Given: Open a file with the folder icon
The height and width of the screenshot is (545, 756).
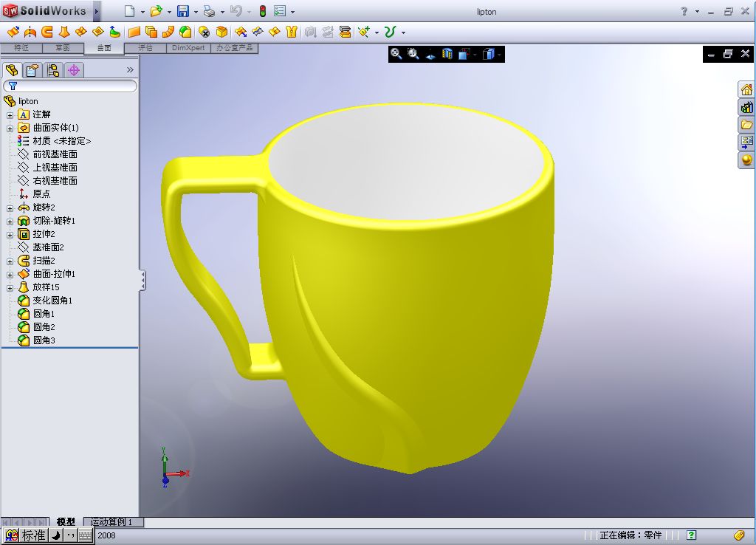Looking at the screenshot, I should click(156, 11).
